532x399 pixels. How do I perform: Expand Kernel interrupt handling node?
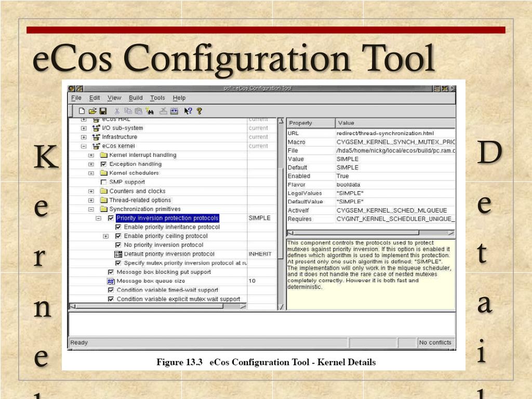click(x=91, y=155)
